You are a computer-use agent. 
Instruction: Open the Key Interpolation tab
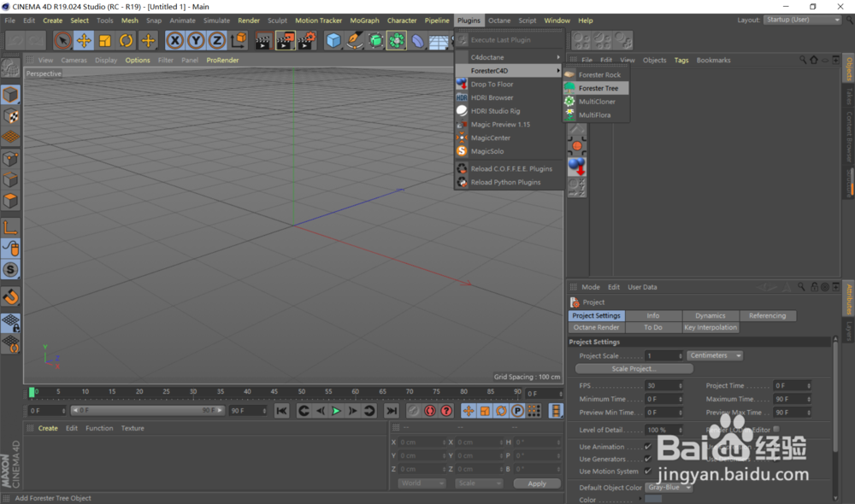(710, 327)
